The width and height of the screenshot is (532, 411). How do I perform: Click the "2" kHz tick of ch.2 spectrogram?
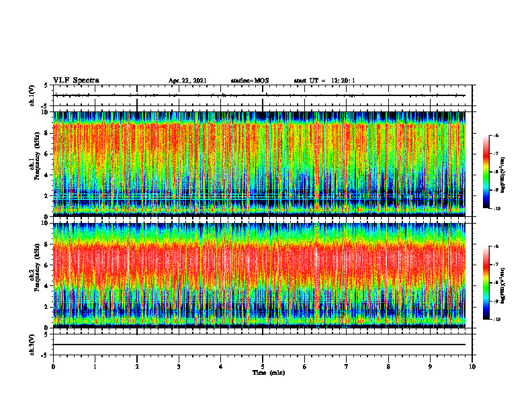point(47,307)
